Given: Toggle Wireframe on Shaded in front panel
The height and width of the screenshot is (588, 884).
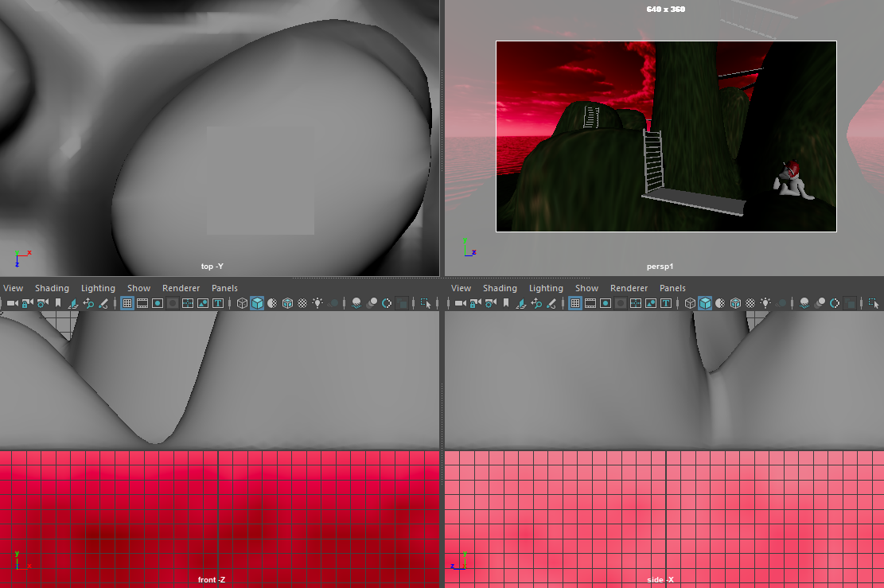Looking at the screenshot, I should (287, 303).
